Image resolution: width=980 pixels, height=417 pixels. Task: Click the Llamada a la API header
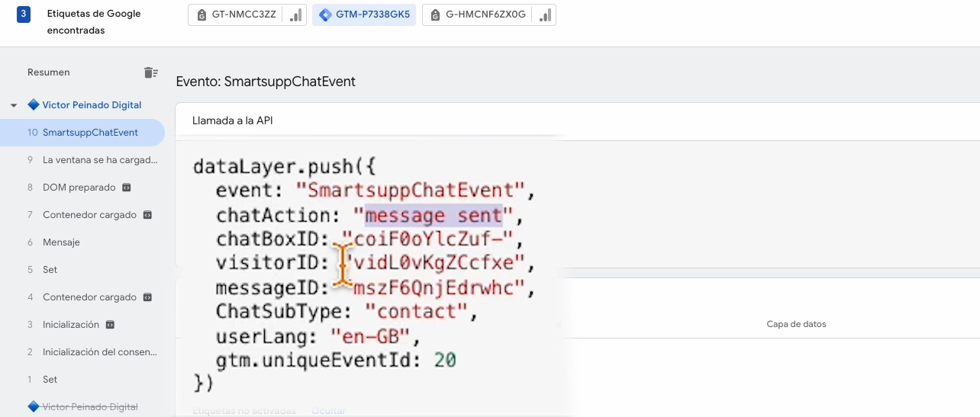233,120
